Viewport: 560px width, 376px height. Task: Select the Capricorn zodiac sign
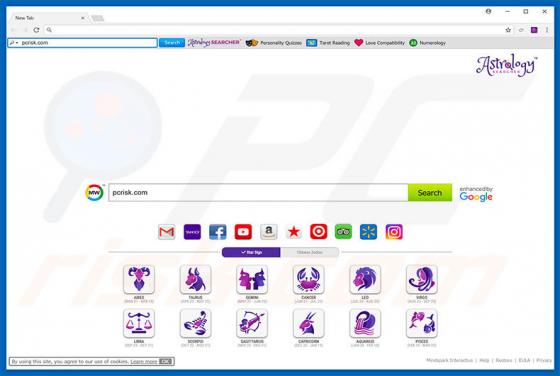tap(309, 324)
